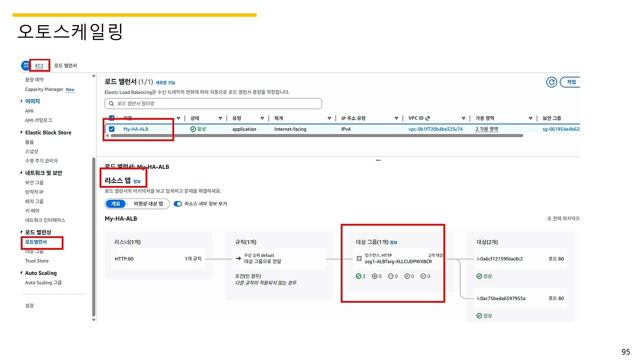Open 로드밸런서 in the sidebar
The width and height of the screenshot is (644, 362).
36,242
